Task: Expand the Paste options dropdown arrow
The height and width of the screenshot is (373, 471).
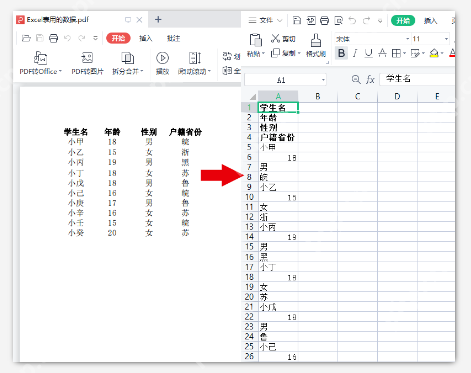Action: click(263, 53)
